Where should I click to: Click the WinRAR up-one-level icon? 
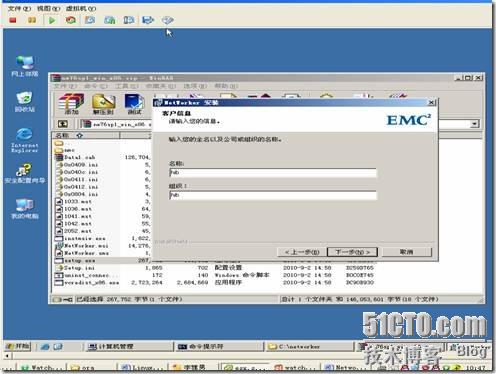click(x=63, y=124)
